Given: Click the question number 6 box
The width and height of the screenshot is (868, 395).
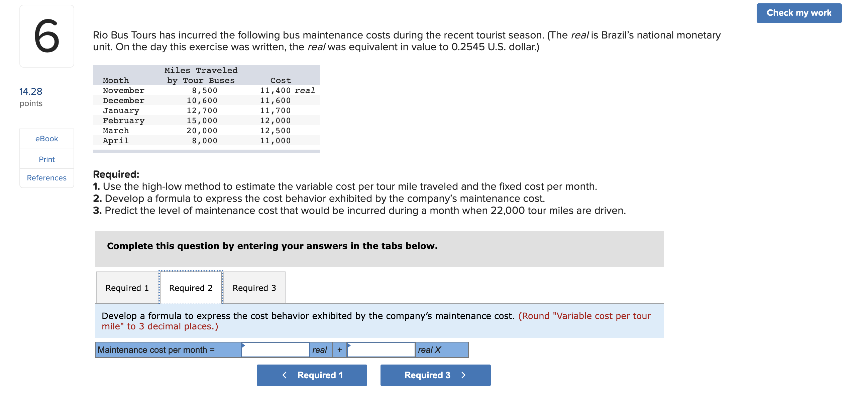Looking at the screenshot, I should [x=46, y=36].
